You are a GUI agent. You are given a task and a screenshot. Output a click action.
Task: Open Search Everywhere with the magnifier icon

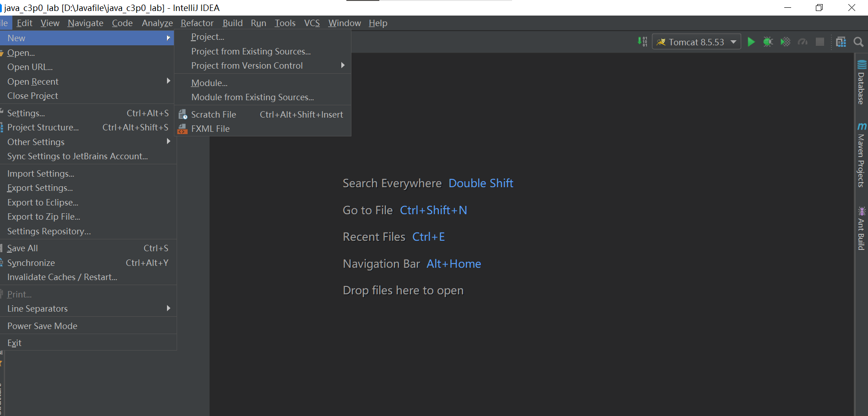(x=858, y=42)
